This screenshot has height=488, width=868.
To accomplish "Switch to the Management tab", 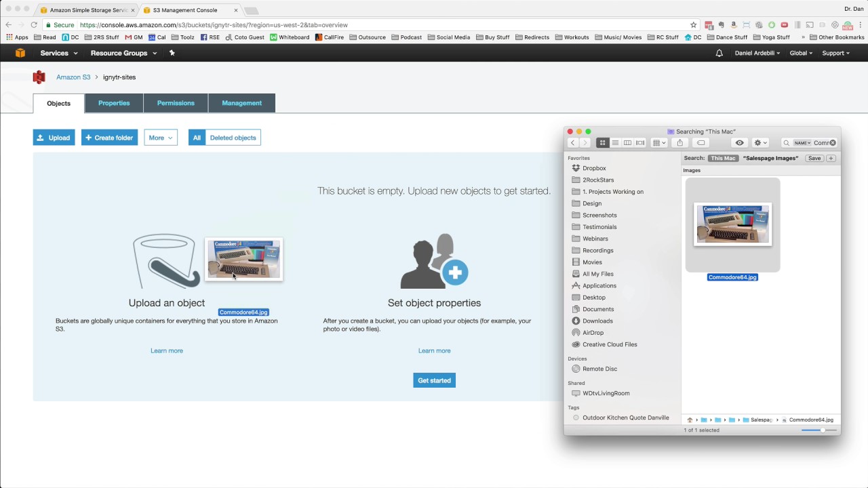I will 241,103.
